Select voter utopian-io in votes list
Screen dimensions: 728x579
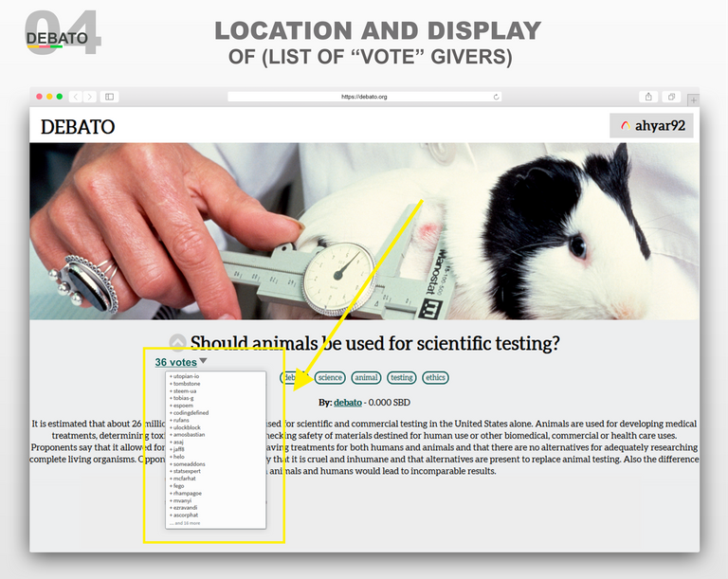(x=184, y=376)
